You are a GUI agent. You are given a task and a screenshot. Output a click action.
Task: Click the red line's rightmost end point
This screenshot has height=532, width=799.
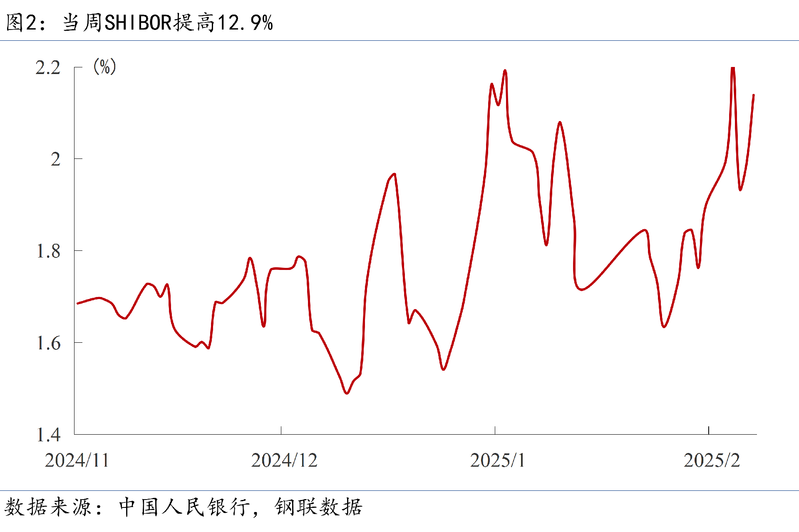point(754,95)
